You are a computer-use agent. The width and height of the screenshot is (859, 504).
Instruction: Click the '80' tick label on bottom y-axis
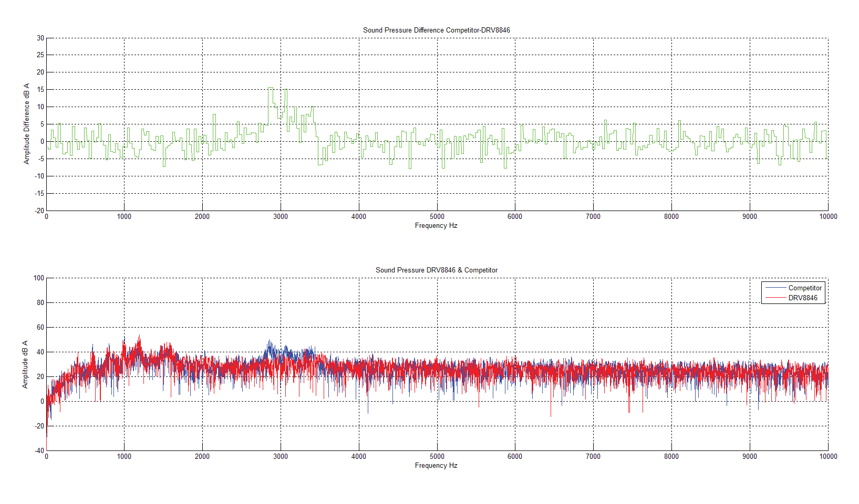point(40,302)
